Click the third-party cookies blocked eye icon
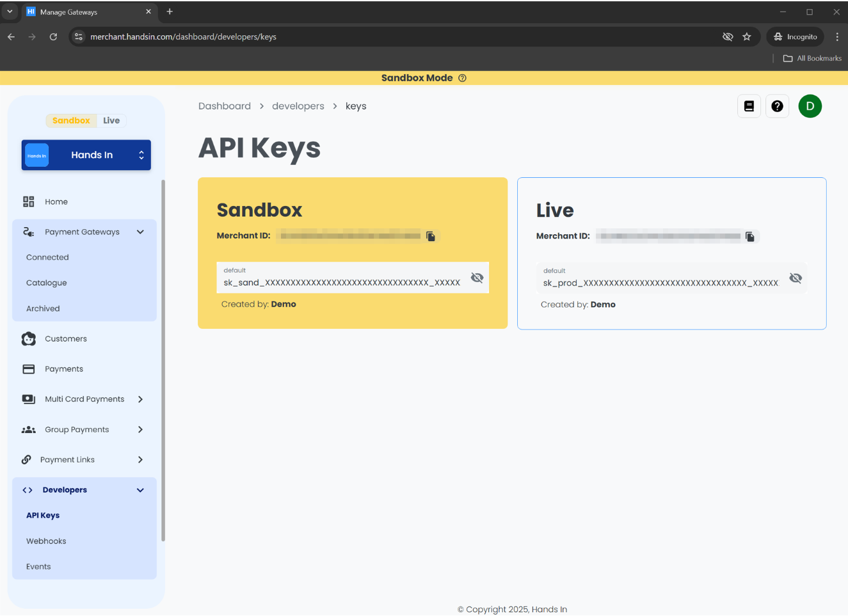Screen dimensions: 848x616 (x=728, y=37)
